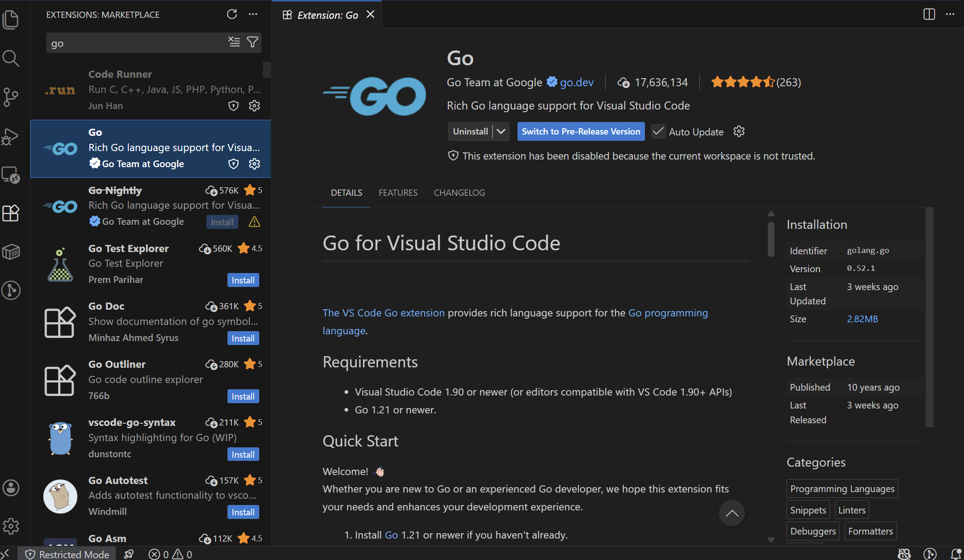Open the Go extension settings gear beside Auto Update
Image resolution: width=964 pixels, height=560 pixels.
click(x=738, y=131)
